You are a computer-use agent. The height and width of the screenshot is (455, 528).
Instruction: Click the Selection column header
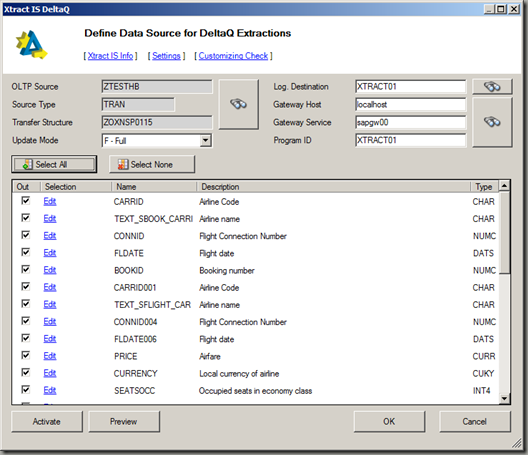pos(76,187)
